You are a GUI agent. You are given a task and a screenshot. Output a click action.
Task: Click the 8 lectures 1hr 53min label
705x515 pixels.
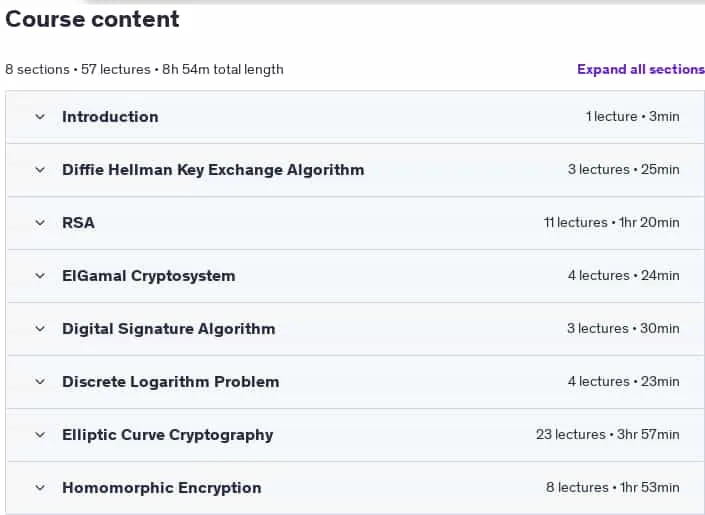pos(613,488)
